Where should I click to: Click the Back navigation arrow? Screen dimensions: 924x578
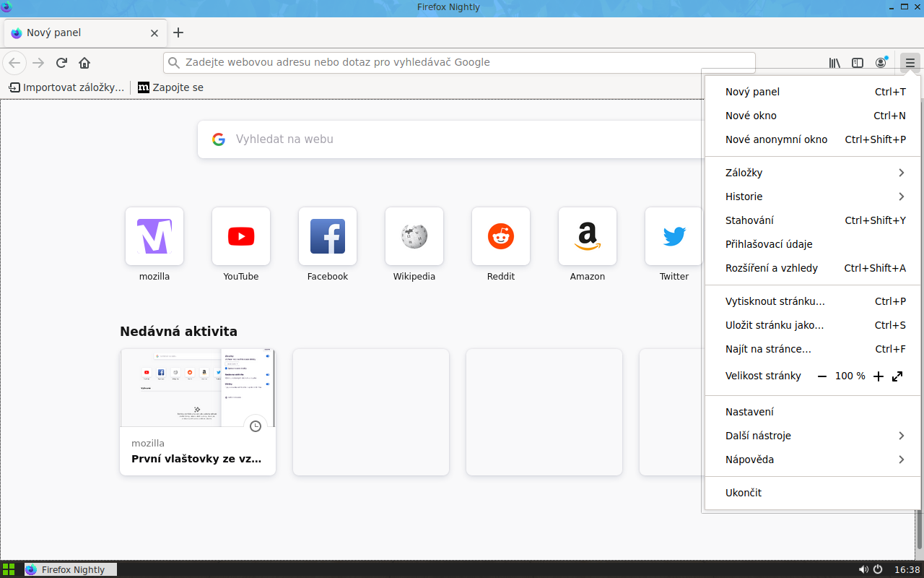pos(14,63)
